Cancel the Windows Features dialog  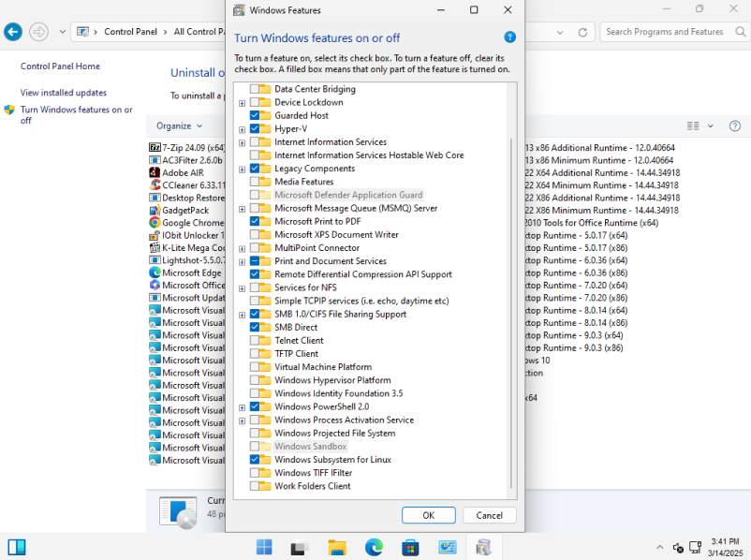point(490,515)
